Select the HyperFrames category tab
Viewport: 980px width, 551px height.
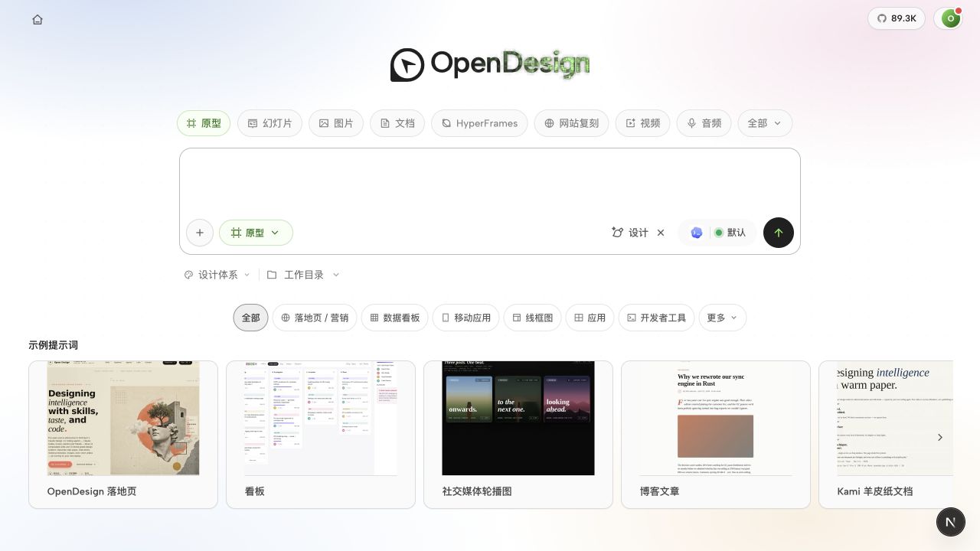(x=479, y=123)
